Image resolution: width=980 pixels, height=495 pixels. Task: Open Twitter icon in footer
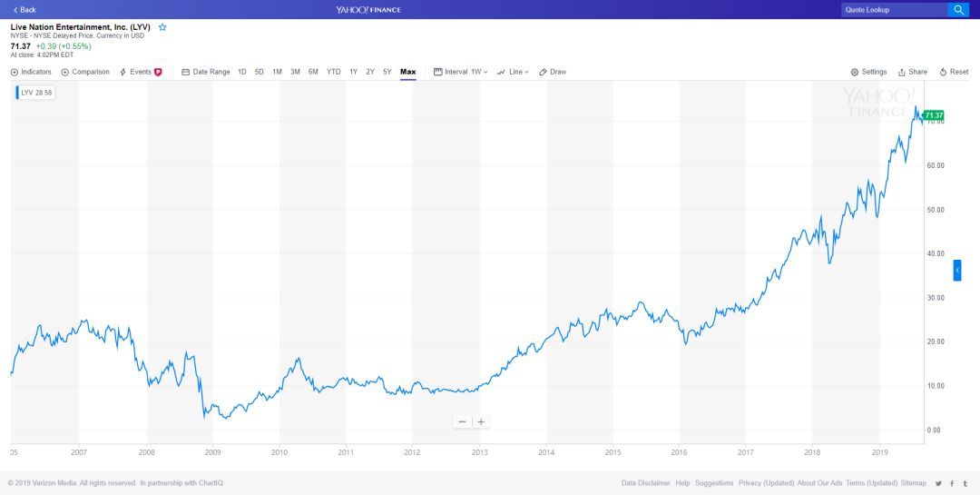coord(939,483)
